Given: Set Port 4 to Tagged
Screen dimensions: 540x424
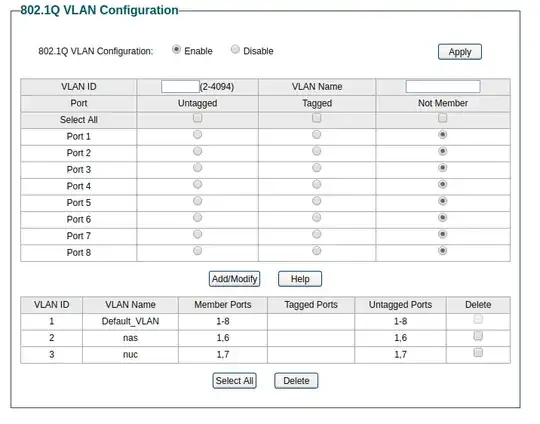Looking at the screenshot, I should (316, 184).
